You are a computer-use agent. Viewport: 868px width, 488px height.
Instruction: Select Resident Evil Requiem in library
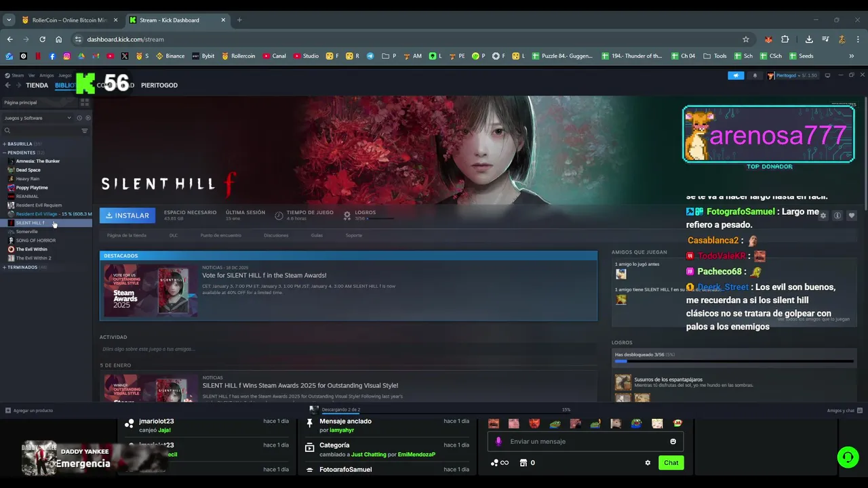(39, 205)
